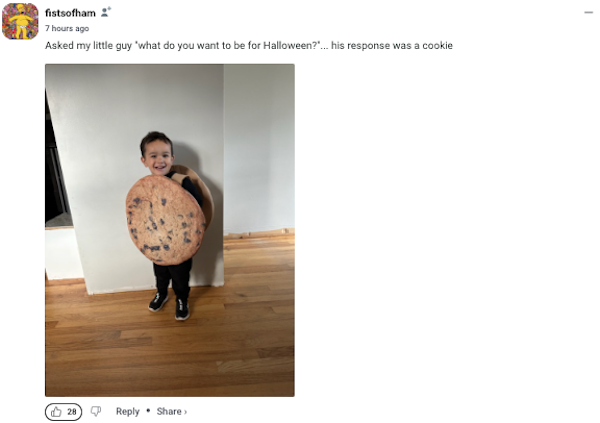Open fistsofham's profile avatar picture
The height and width of the screenshot is (423, 600).
pos(20,21)
